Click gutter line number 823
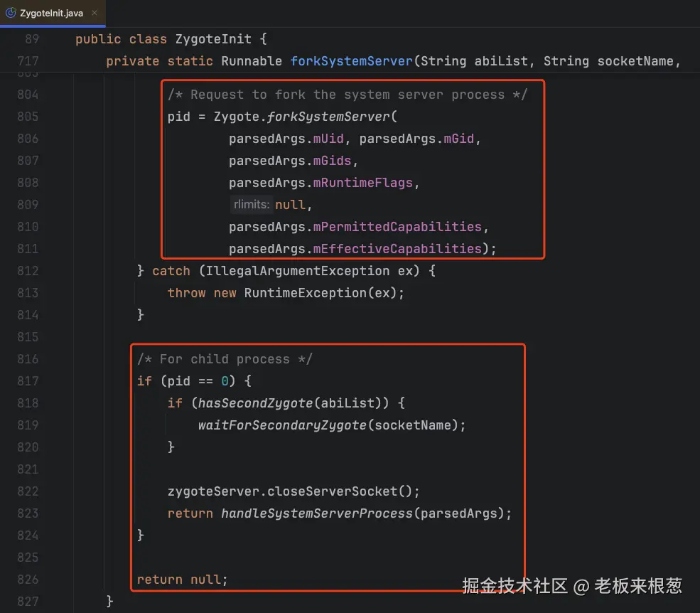This screenshot has width=700, height=613. pyautogui.click(x=28, y=513)
